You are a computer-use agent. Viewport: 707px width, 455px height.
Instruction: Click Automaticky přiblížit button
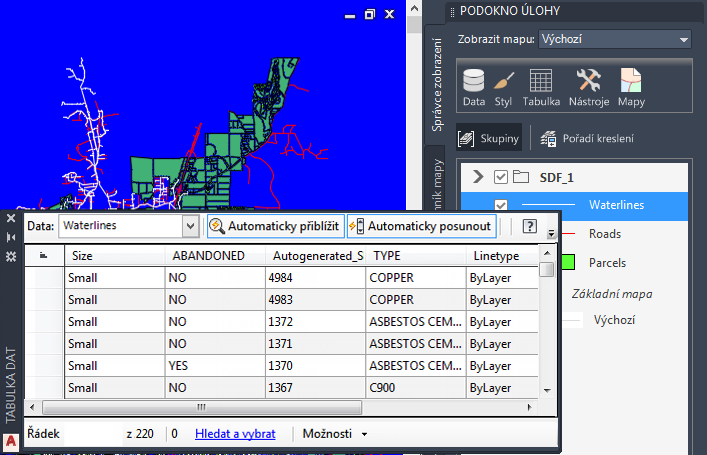(x=275, y=226)
